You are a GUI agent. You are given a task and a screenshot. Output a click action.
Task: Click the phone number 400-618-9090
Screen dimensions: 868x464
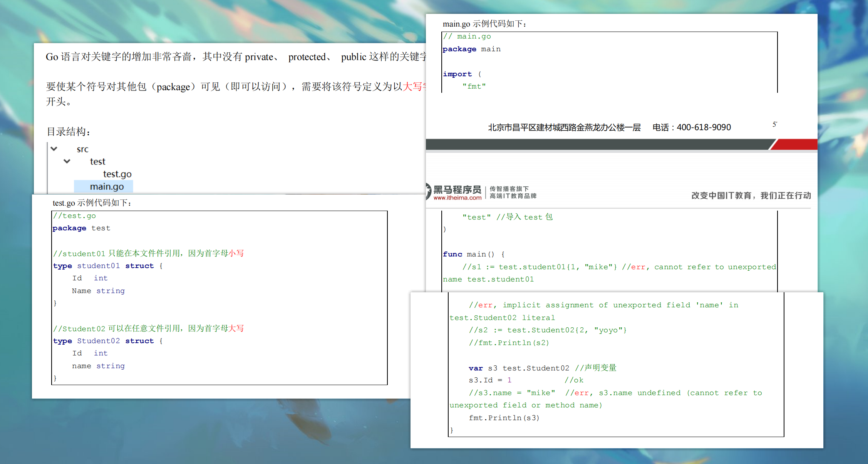click(x=704, y=127)
